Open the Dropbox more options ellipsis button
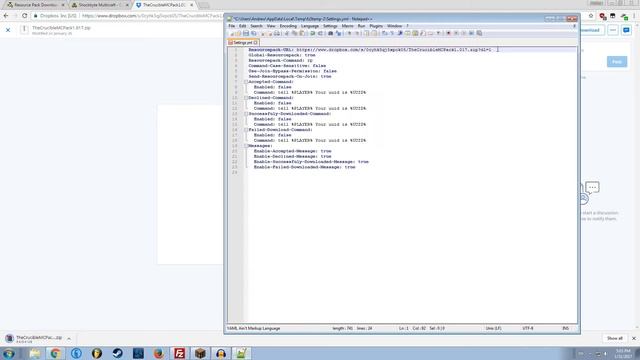 (x=613, y=30)
